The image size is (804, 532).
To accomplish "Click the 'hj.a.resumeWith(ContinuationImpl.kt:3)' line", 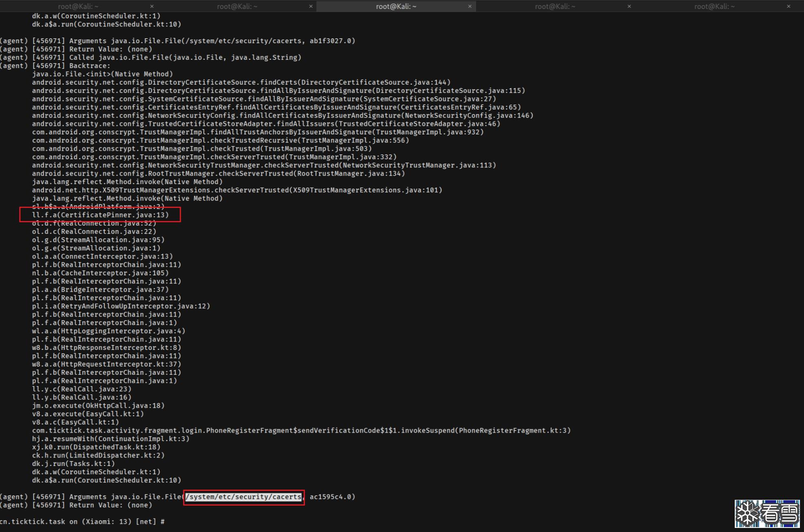I will click(111, 439).
